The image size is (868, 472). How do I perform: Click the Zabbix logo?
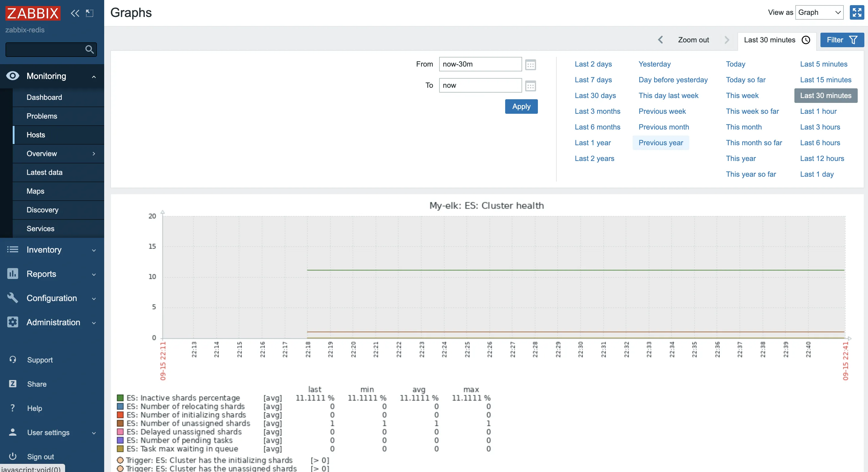pos(33,13)
